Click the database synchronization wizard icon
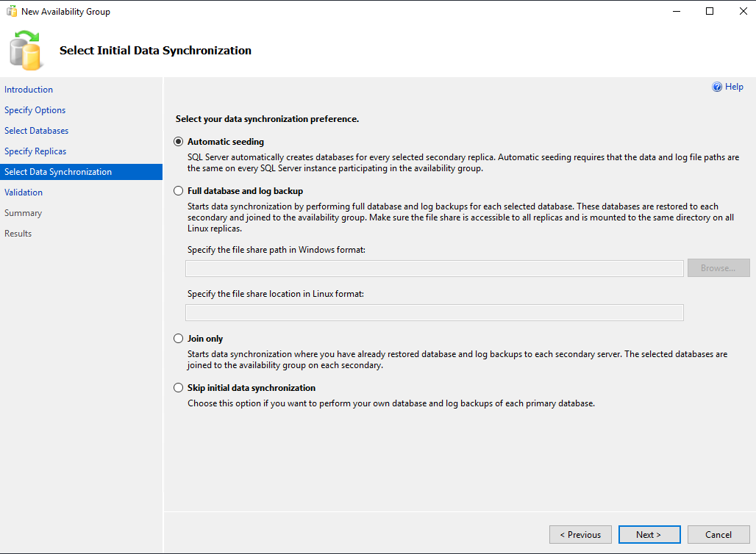This screenshot has height=554, width=756. tap(25, 51)
